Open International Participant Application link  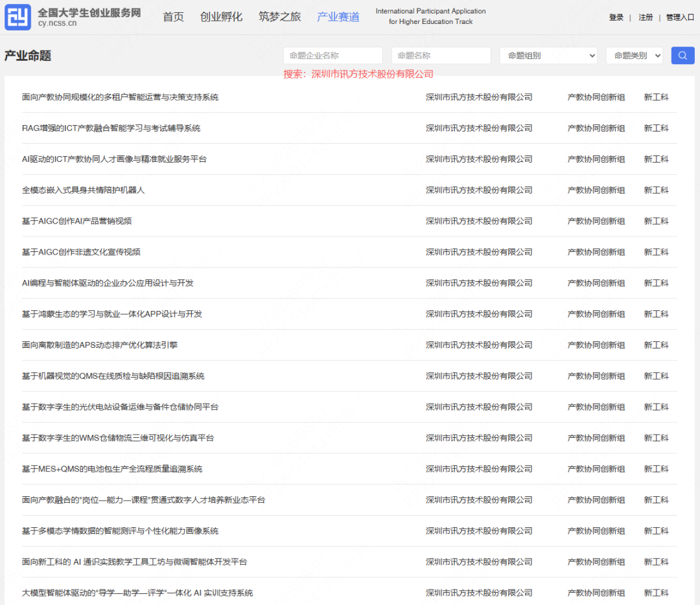[x=430, y=16]
